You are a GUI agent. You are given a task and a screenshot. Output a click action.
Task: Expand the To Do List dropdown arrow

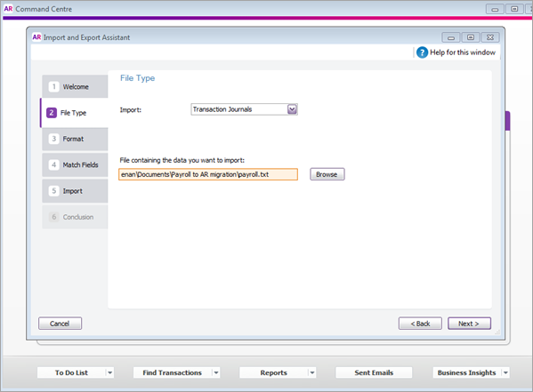click(109, 372)
